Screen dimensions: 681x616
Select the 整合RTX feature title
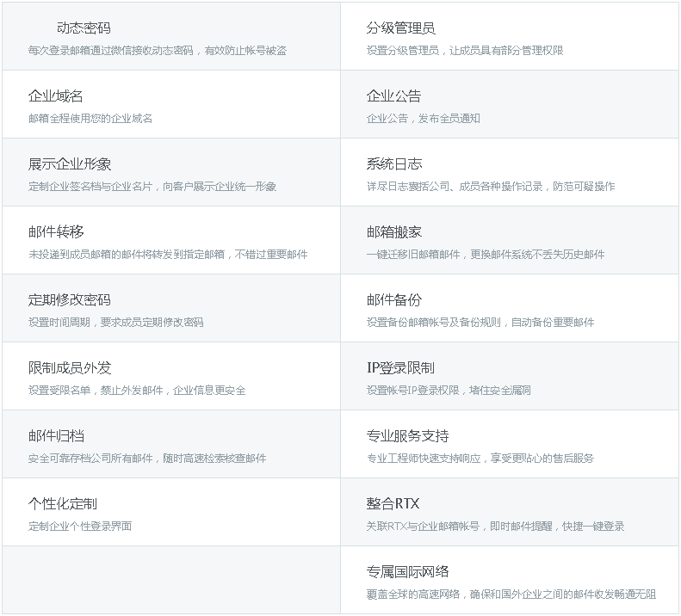click(x=393, y=504)
